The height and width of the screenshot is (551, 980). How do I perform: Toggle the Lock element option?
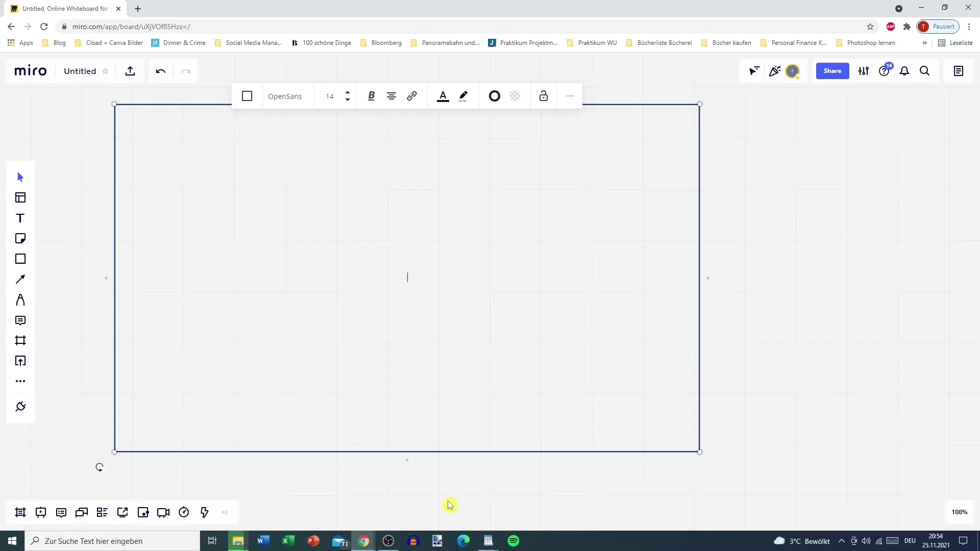pyautogui.click(x=544, y=96)
